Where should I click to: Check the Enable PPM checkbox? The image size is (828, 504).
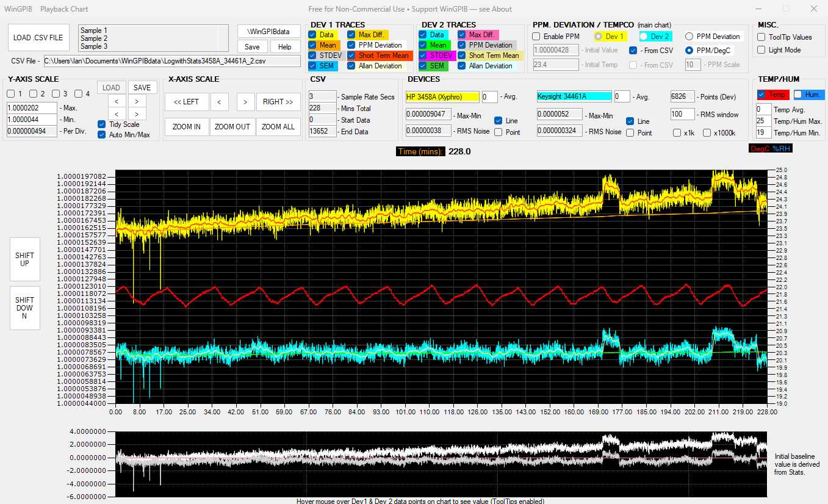pyautogui.click(x=536, y=37)
